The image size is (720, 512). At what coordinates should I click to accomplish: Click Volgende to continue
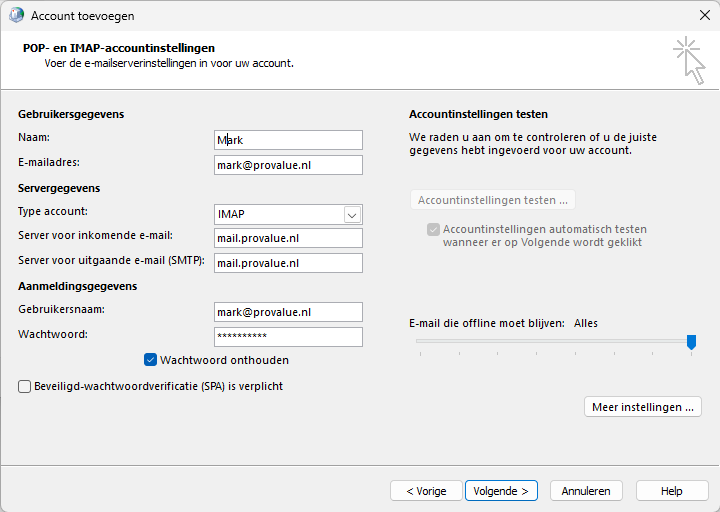(501, 491)
